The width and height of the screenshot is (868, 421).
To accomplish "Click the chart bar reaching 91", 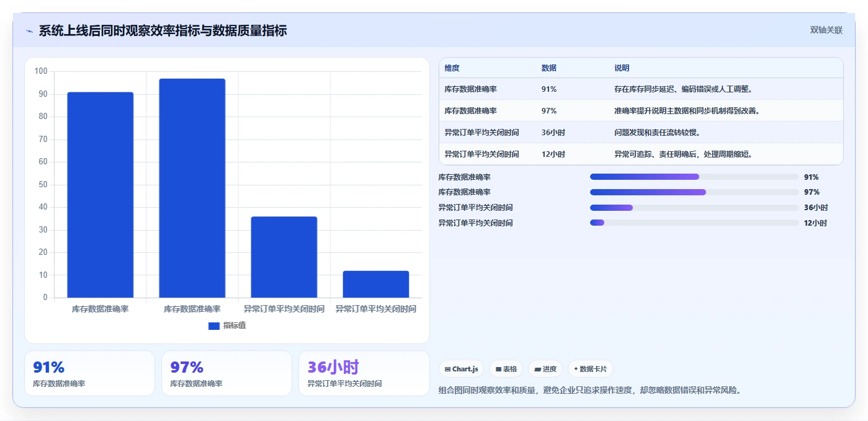I will pyautogui.click(x=101, y=195).
